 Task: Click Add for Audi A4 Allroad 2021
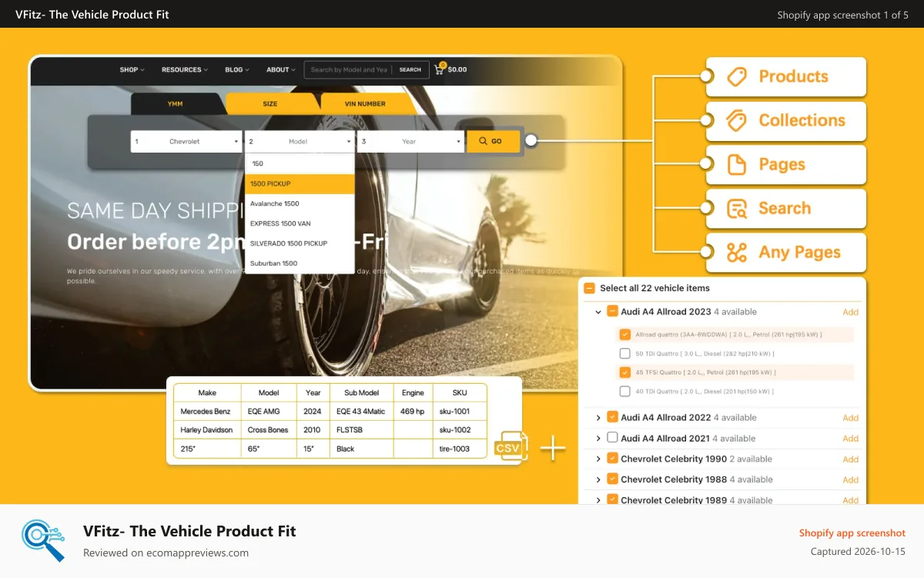tap(850, 439)
